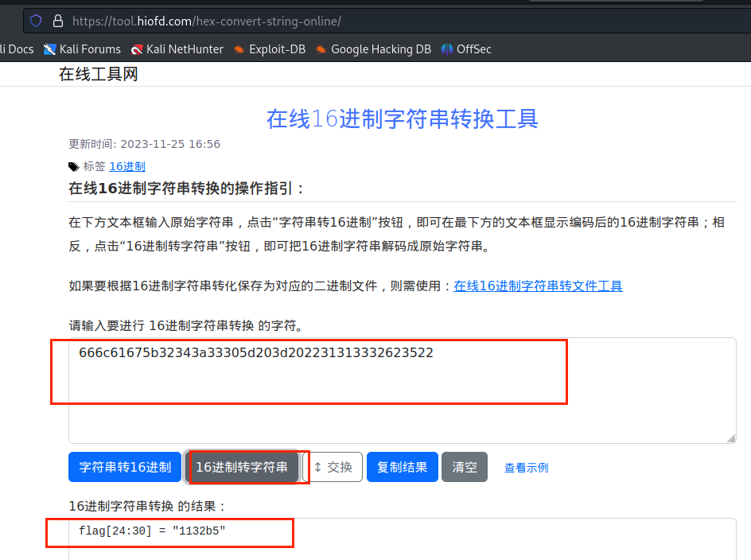Image resolution: width=751 pixels, height=560 pixels.
Task: Click the 更新时间: 2023-11-25 16:56 text
Action: 144,144
